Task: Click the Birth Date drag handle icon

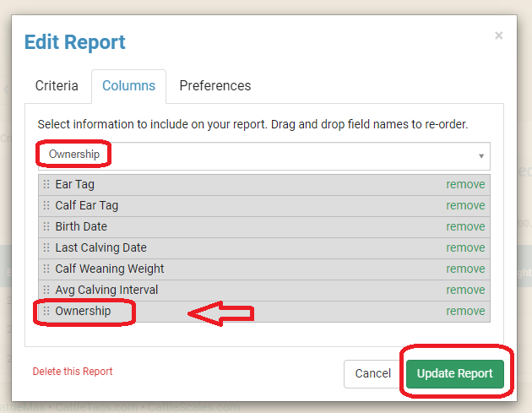Action: coord(46,226)
